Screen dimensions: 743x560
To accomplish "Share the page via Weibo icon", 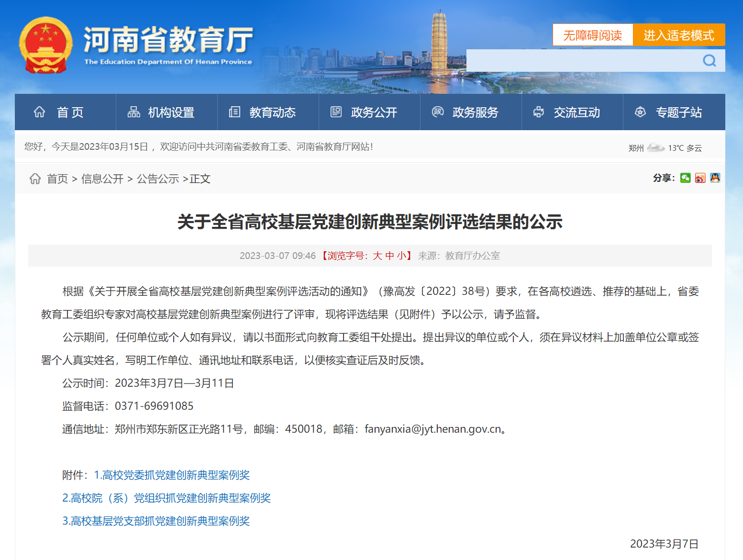I will (700, 178).
